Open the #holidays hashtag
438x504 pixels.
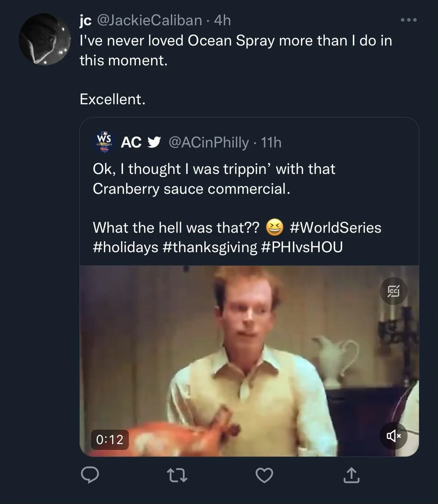pos(125,247)
